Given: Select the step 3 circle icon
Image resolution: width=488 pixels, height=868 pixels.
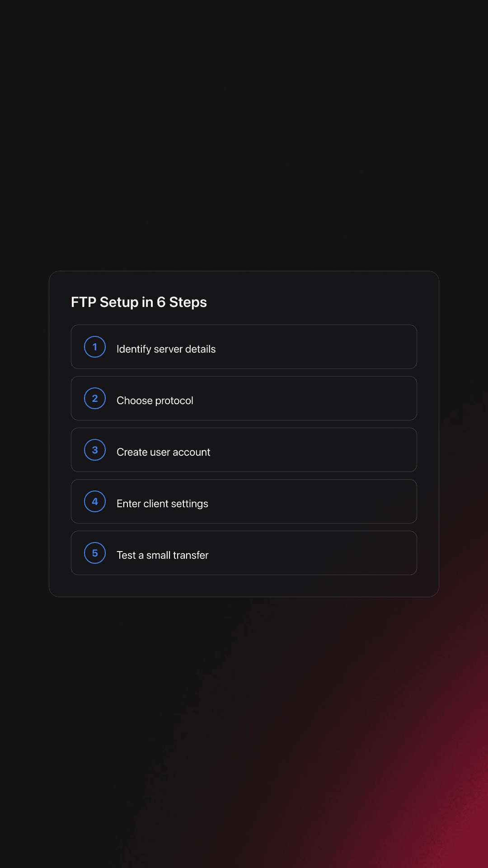Looking at the screenshot, I should point(94,450).
